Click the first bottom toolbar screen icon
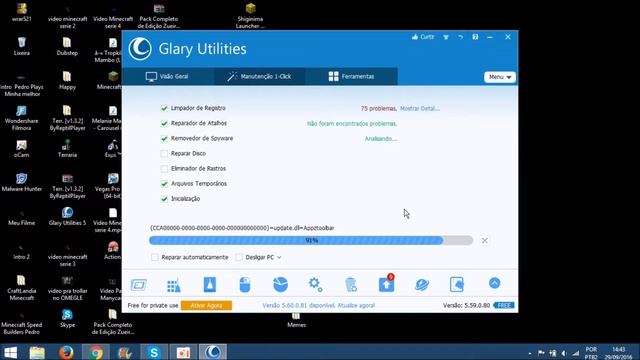 (139, 284)
